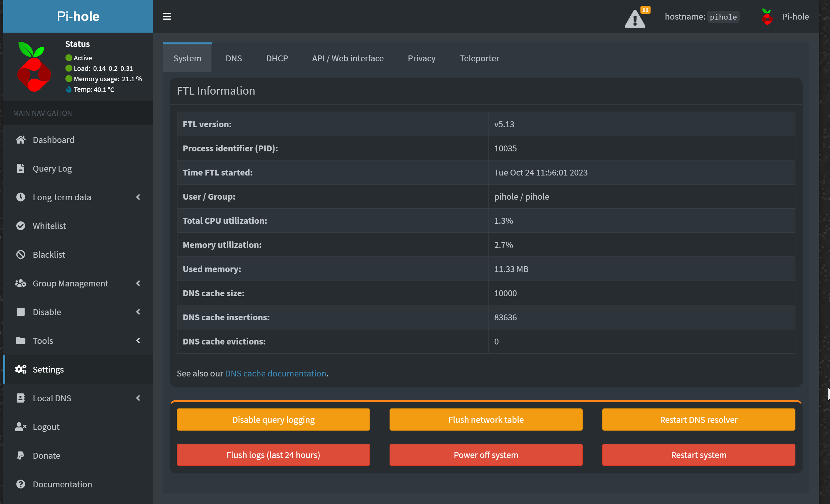Click the Documentation question mark icon

[x=21, y=484]
